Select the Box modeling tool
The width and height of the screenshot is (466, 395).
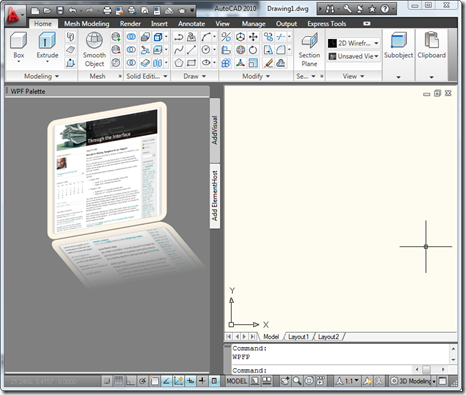coord(19,47)
